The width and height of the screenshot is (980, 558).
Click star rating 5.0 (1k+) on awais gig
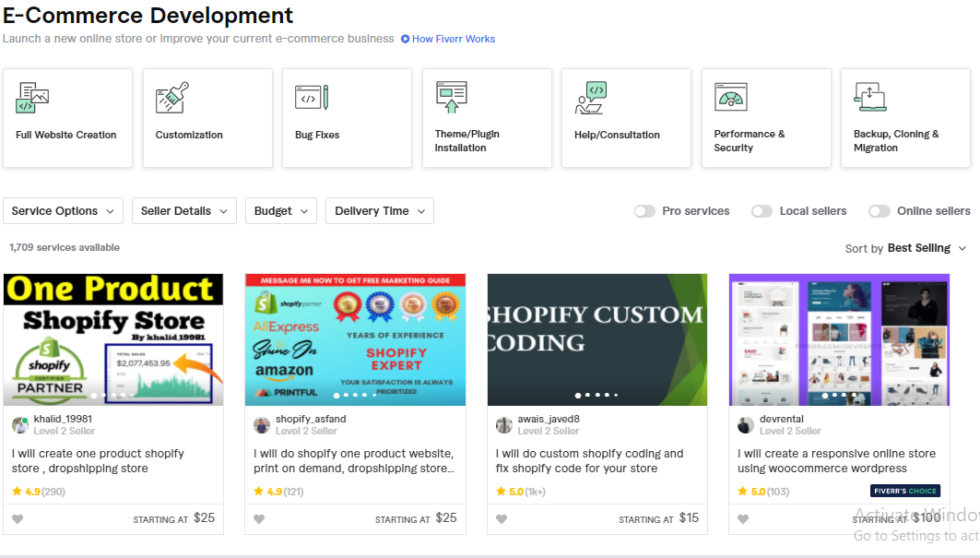[521, 492]
